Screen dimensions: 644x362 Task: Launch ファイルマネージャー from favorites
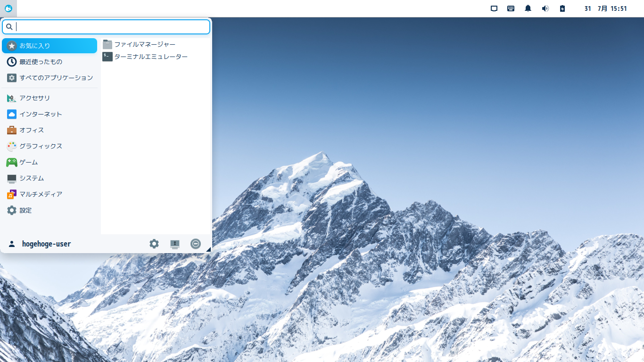(156, 44)
